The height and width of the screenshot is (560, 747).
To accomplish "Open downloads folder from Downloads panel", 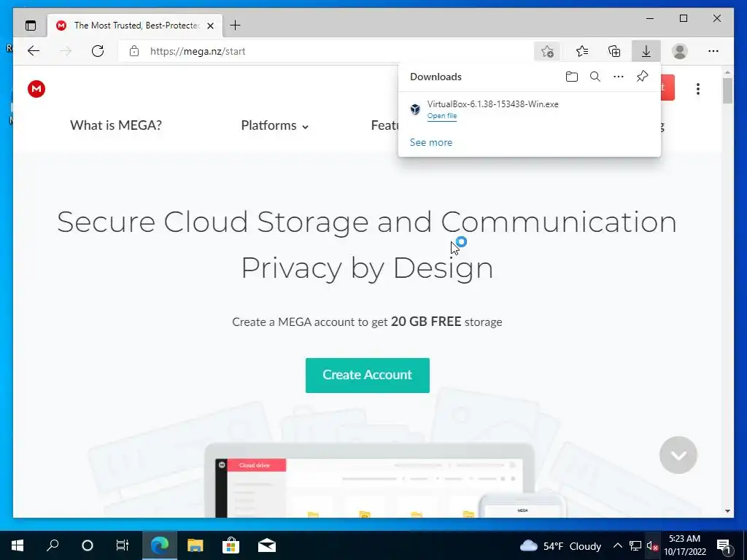I will point(572,77).
